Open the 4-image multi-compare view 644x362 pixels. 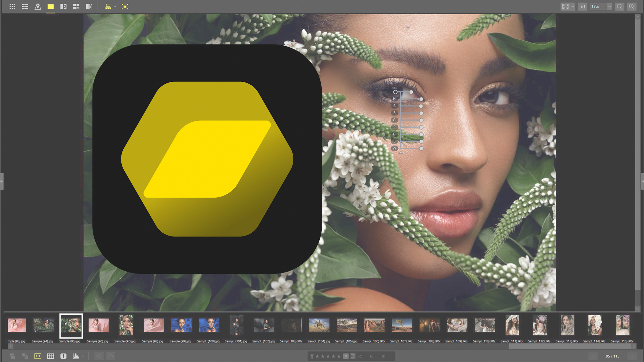coord(76,6)
